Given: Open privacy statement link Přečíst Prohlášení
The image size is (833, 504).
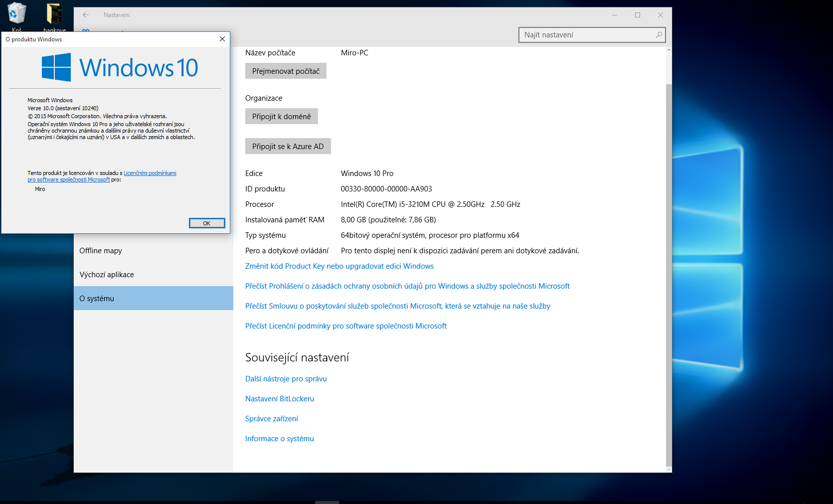Looking at the screenshot, I should (407, 286).
